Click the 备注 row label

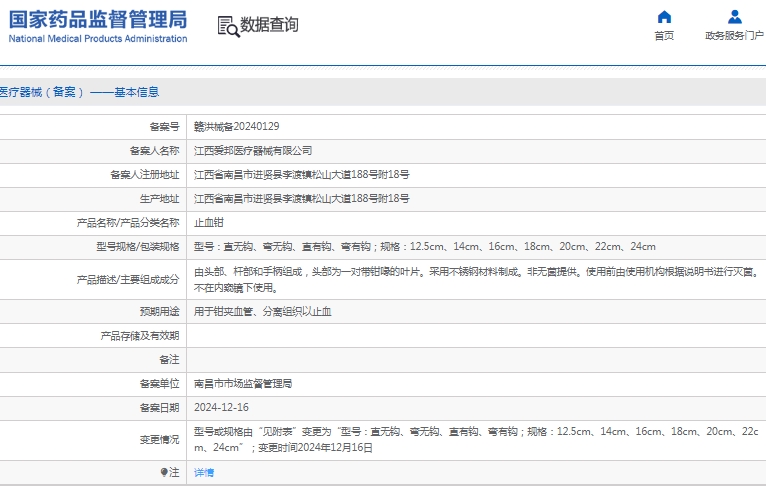point(170,360)
